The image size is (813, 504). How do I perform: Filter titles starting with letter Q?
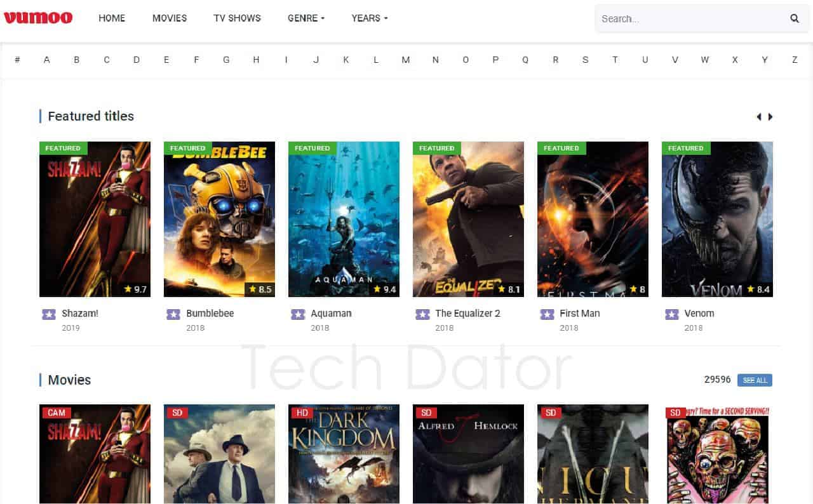point(525,60)
